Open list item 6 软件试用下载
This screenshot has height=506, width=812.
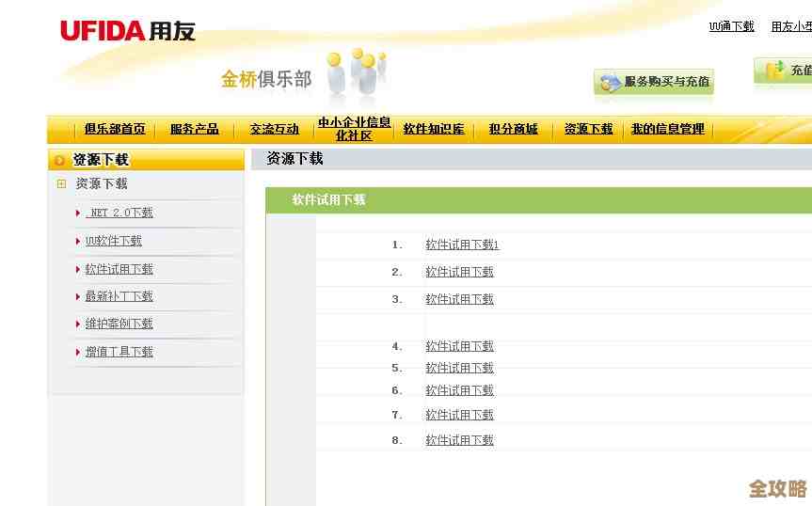[x=459, y=390]
